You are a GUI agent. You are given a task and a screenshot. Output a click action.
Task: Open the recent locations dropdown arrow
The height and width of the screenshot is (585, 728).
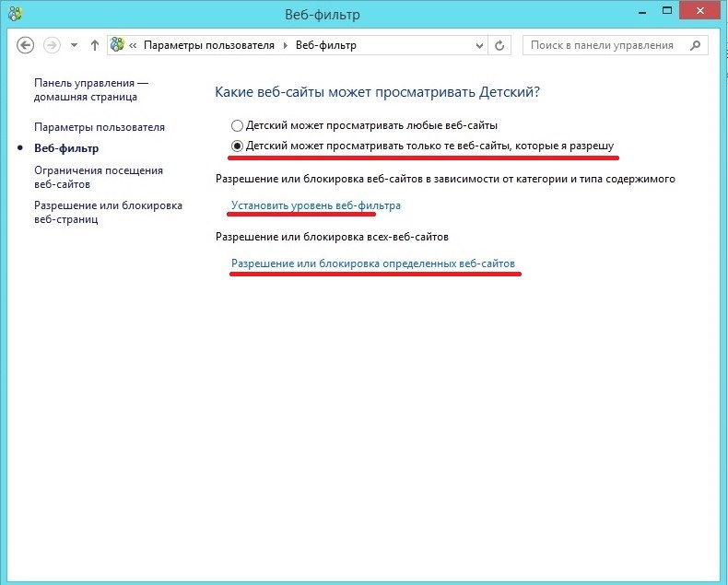point(74,45)
